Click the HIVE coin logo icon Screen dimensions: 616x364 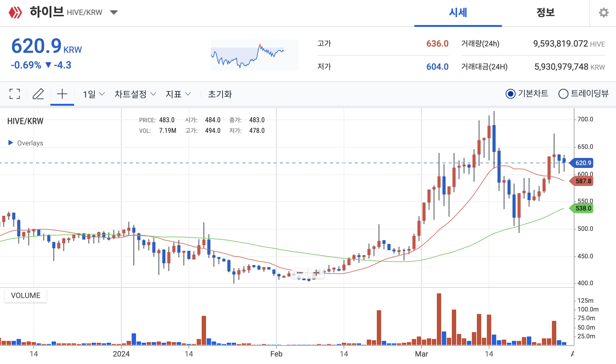point(15,13)
